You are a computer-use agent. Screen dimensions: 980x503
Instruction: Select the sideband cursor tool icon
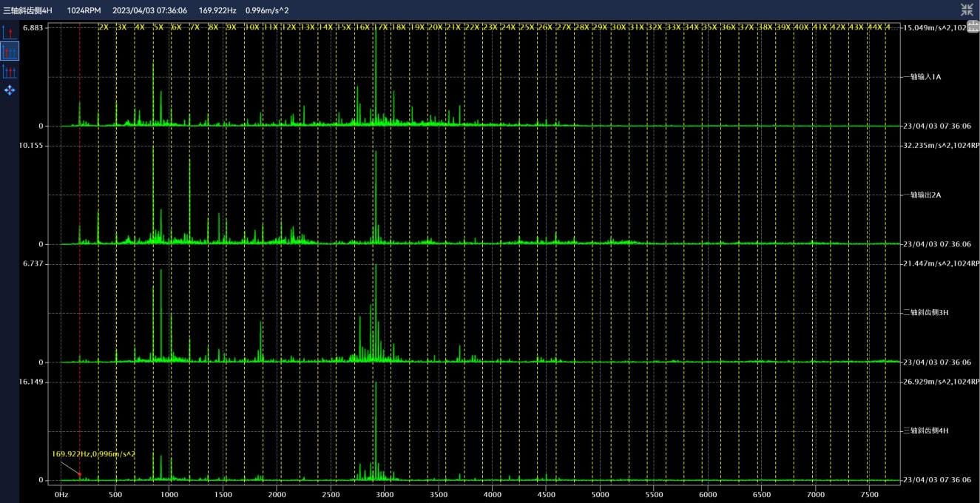click(x=10, y=71)
